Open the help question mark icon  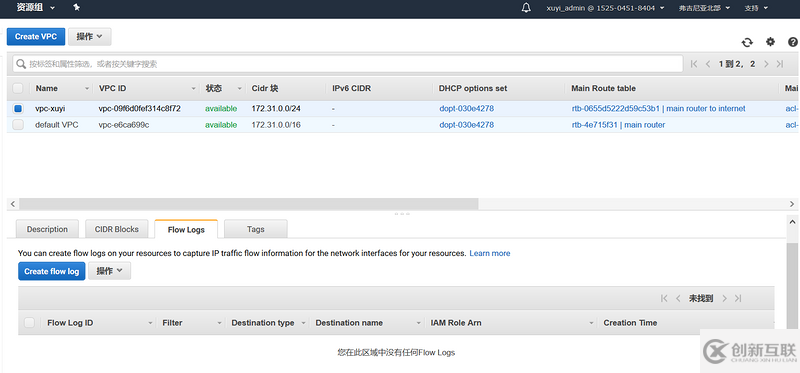coord(793,42)
